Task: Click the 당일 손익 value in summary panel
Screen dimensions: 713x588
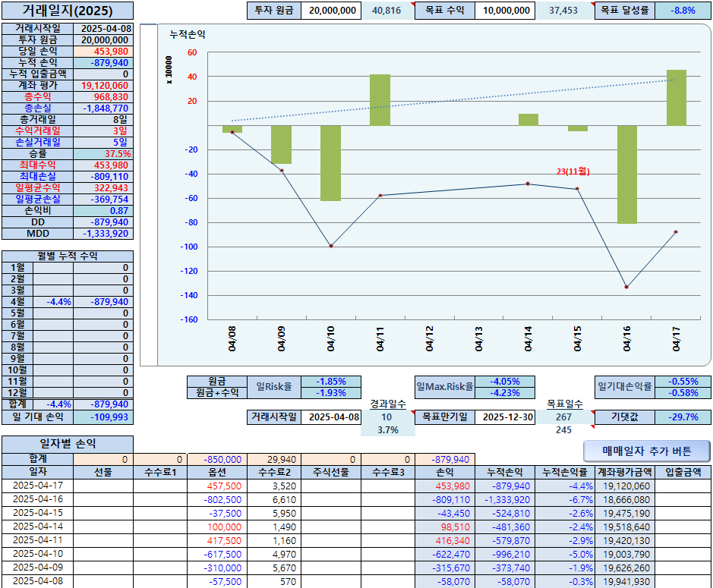Action: [x=103, y=52]
